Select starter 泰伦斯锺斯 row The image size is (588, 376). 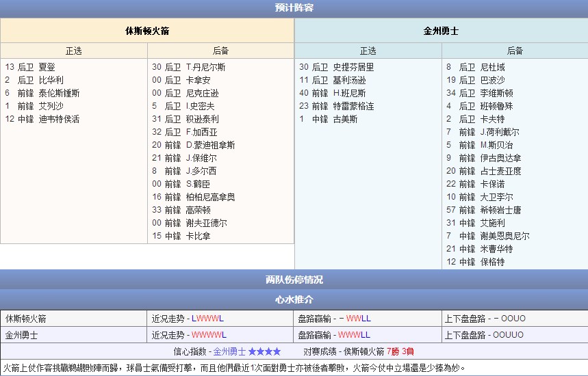(x=42, y=93)
